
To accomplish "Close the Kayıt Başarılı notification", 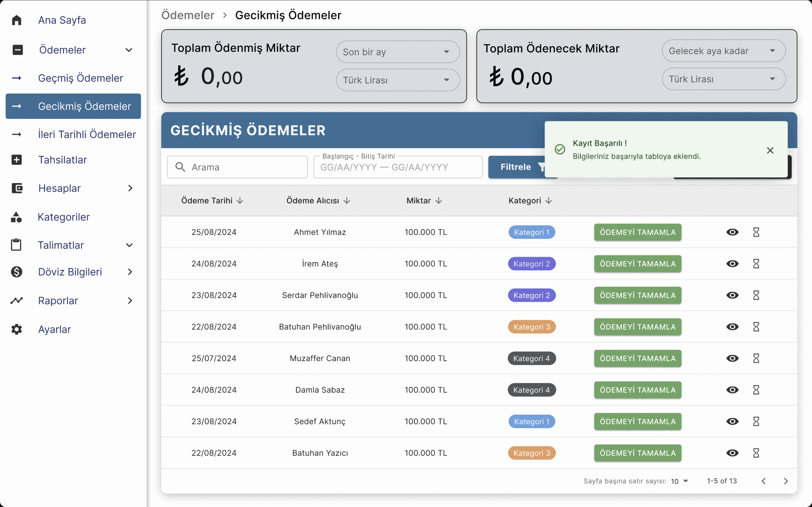I will tap(770, 150).
